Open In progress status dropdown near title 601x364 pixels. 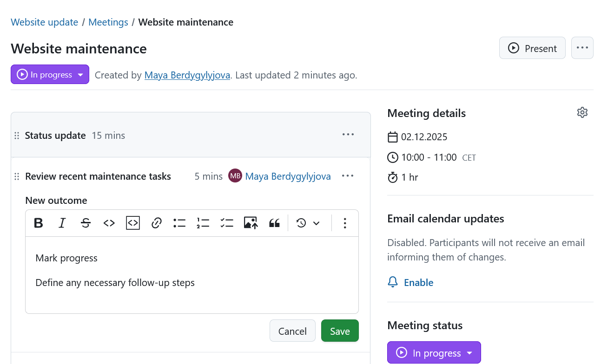click(50, 75)
